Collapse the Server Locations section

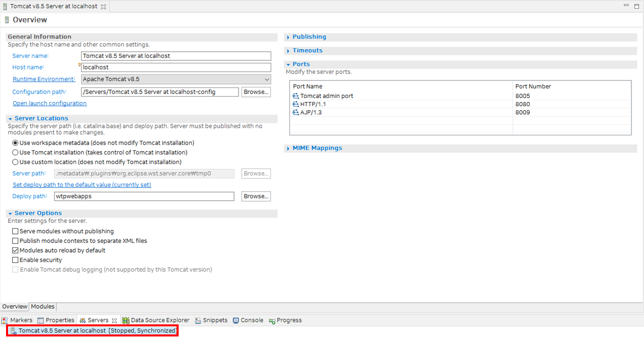click(10, 119)
